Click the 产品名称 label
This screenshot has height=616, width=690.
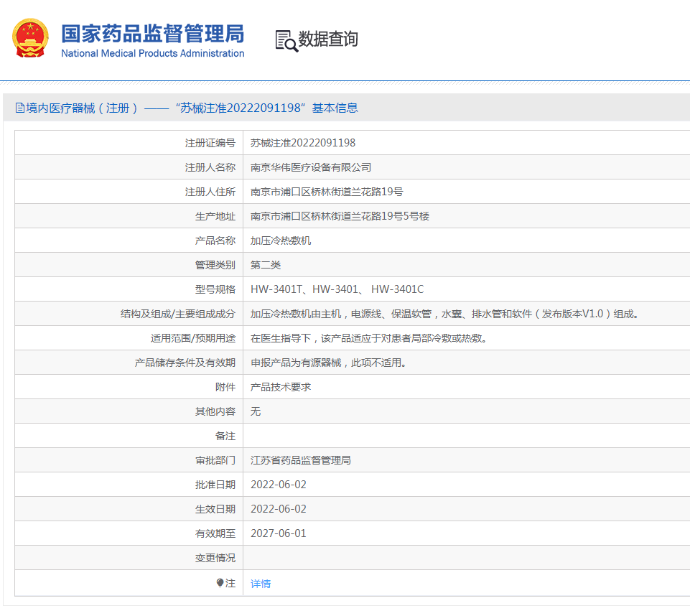(x=215, y=241)
